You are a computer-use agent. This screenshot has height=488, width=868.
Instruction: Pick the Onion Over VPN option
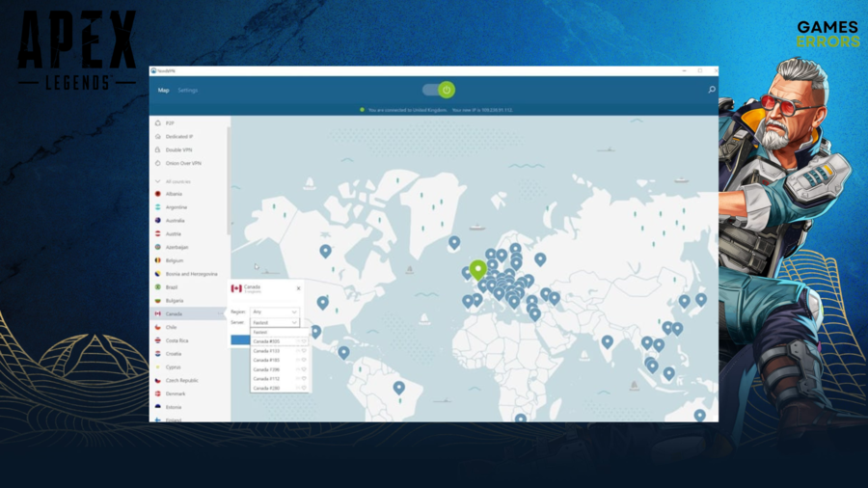pos(181,163)
